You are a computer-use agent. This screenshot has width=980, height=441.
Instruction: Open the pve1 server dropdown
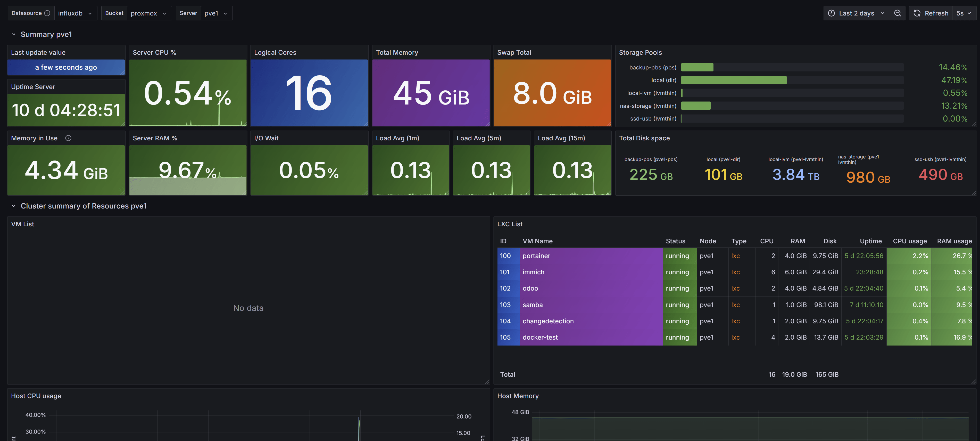point(216,13)
